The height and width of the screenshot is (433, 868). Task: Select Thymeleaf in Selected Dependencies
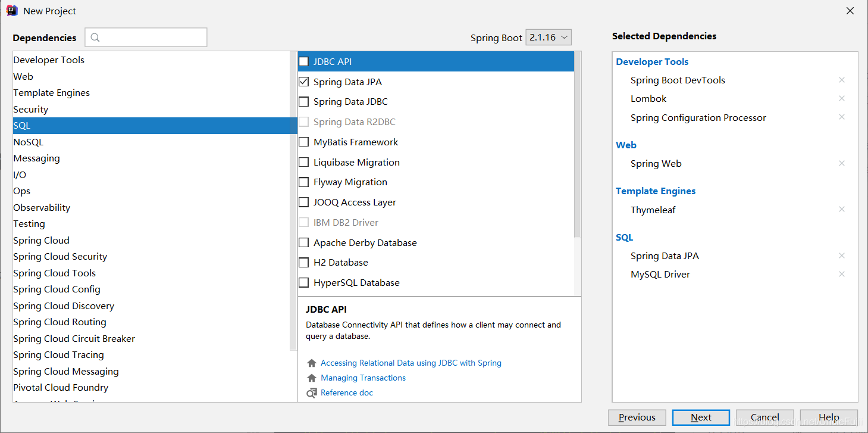(653, 210)
